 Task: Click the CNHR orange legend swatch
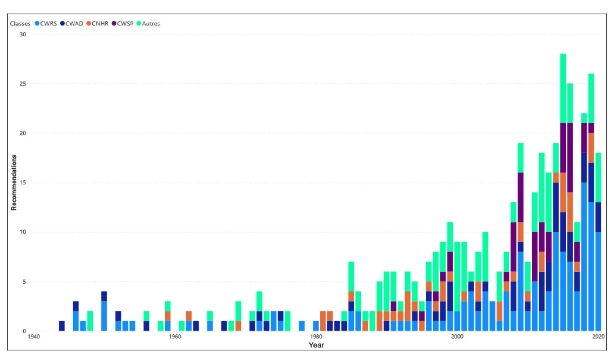pyautogui.click(x=89, y=23)
